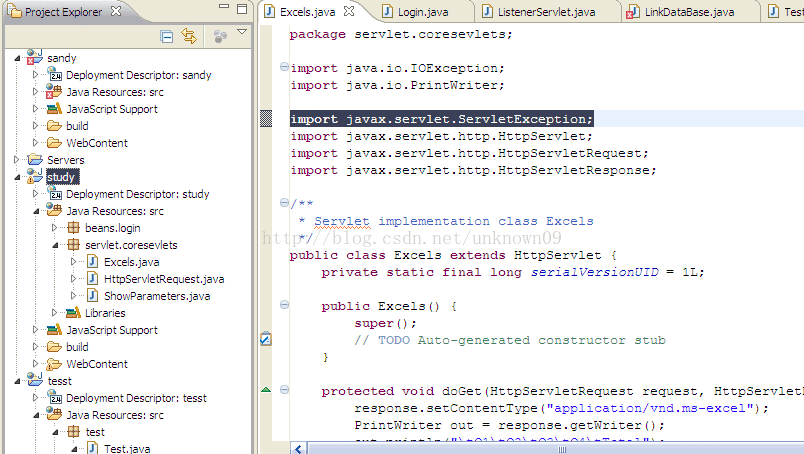Click the Test.java file icon
The image size is (804, 454).
click(92, 448)
